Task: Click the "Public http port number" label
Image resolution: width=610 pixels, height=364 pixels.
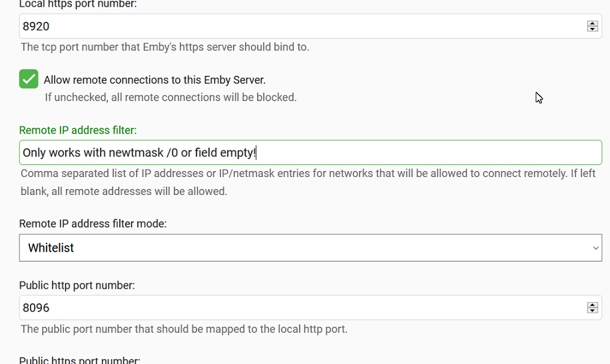Action: tap(77, 285)
